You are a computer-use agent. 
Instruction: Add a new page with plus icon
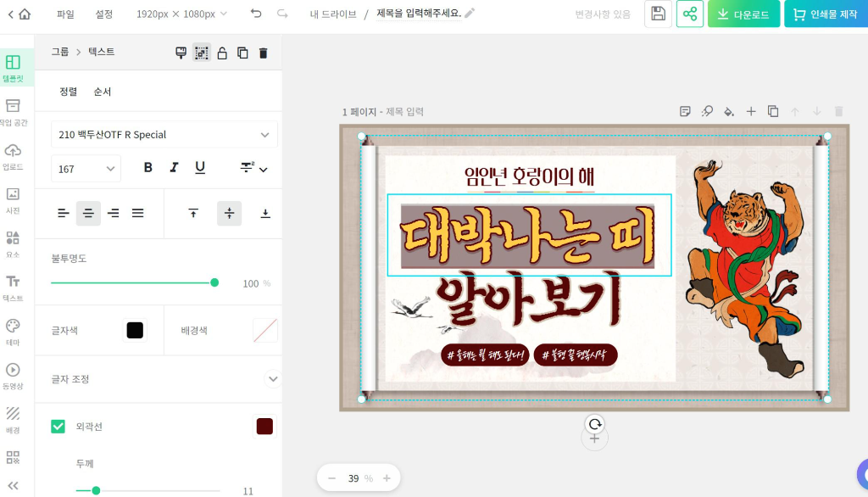coord(751,111)
